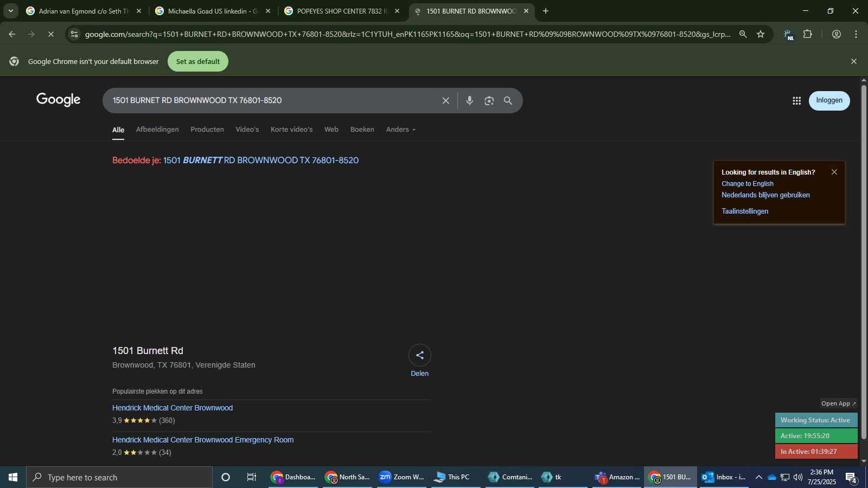Open the OneDrive tray icon

[771, 477]
